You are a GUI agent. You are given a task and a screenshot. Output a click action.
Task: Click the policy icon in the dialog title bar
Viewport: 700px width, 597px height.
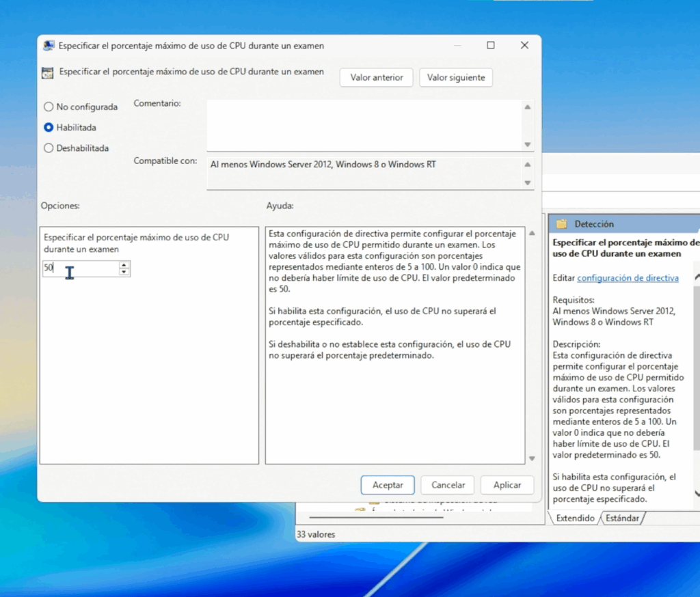(48, 45)
